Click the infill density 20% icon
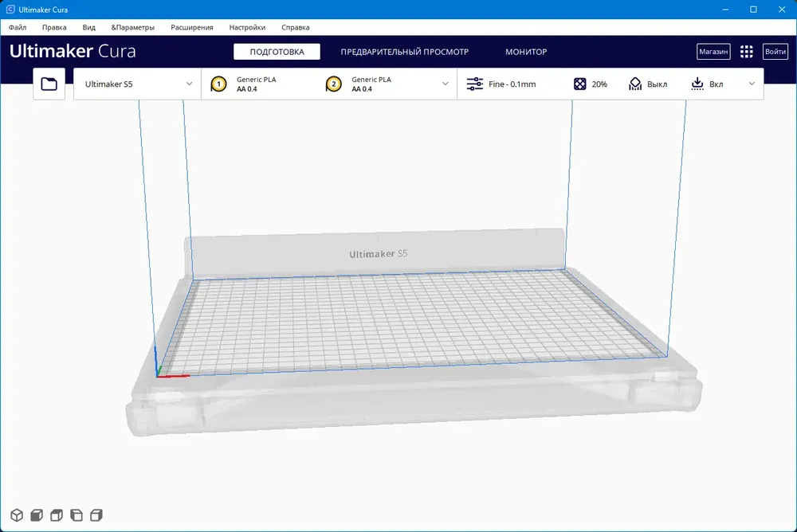This screenshot has width=797, height=532. coord(579,84)
